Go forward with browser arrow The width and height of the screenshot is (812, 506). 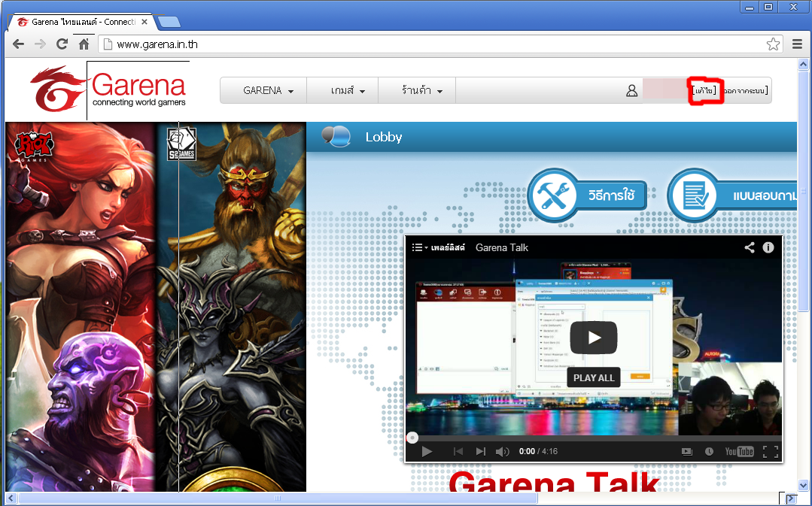click(x=41, y=44)
